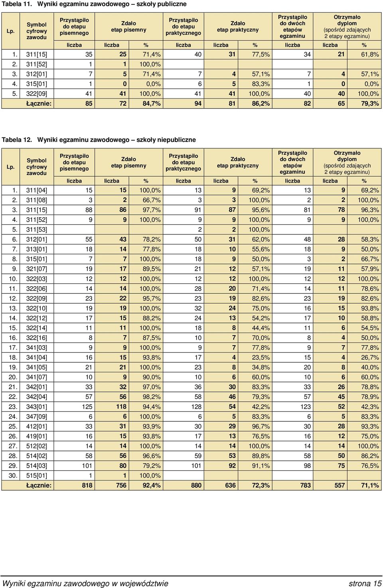
Task: Click footer text 'Wyniki egzaminu zawodowego w województwie'
Action: pos(85,583)
